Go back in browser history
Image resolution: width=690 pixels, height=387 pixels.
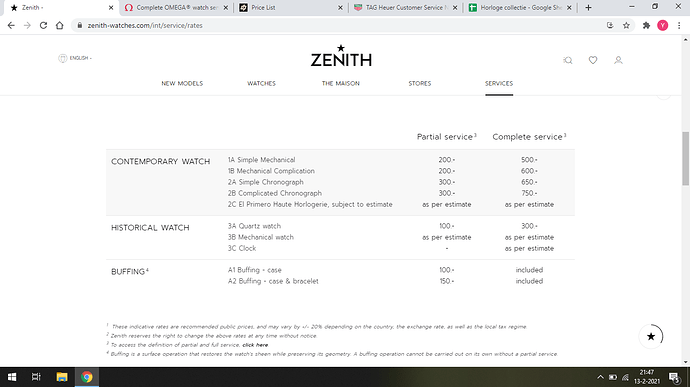11,26
